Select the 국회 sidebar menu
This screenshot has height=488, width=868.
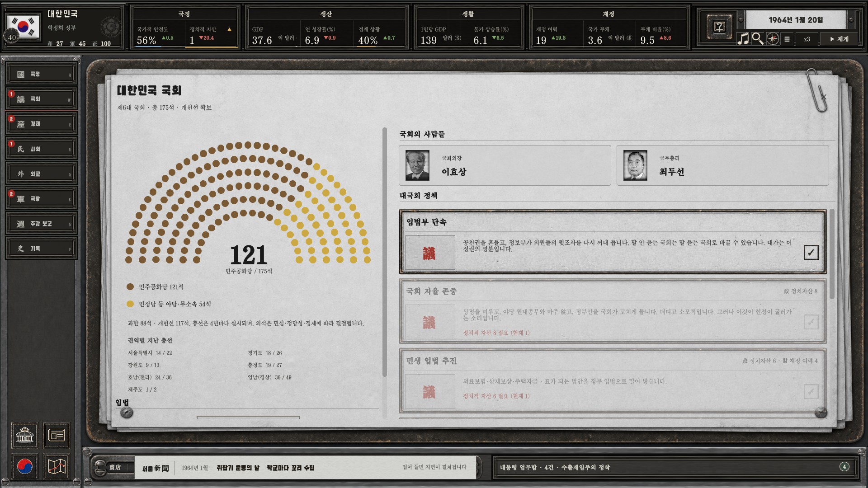click(x=42, y=99)
